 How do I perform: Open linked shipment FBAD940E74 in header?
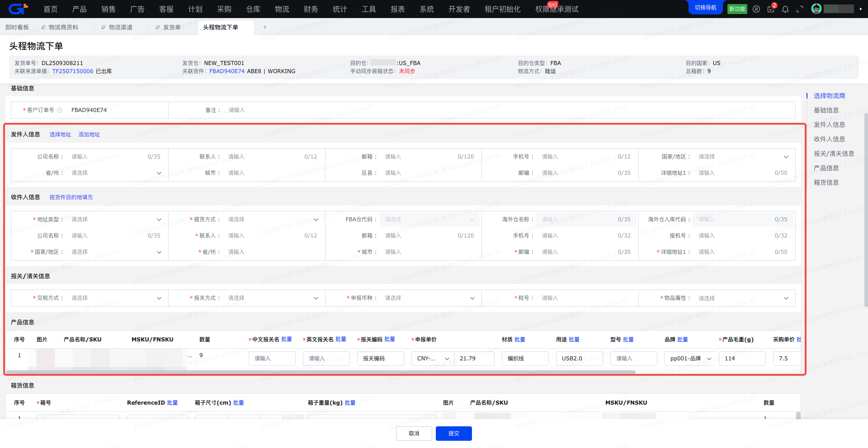[x=227, y=71]
